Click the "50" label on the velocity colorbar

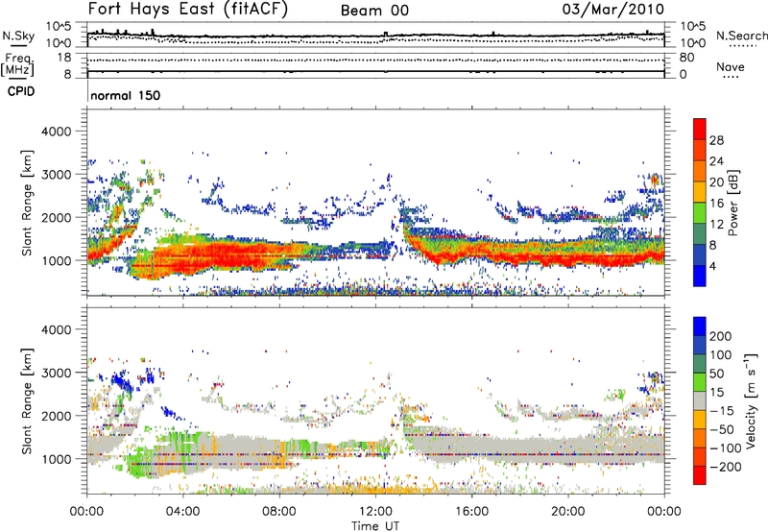point(716,374)
